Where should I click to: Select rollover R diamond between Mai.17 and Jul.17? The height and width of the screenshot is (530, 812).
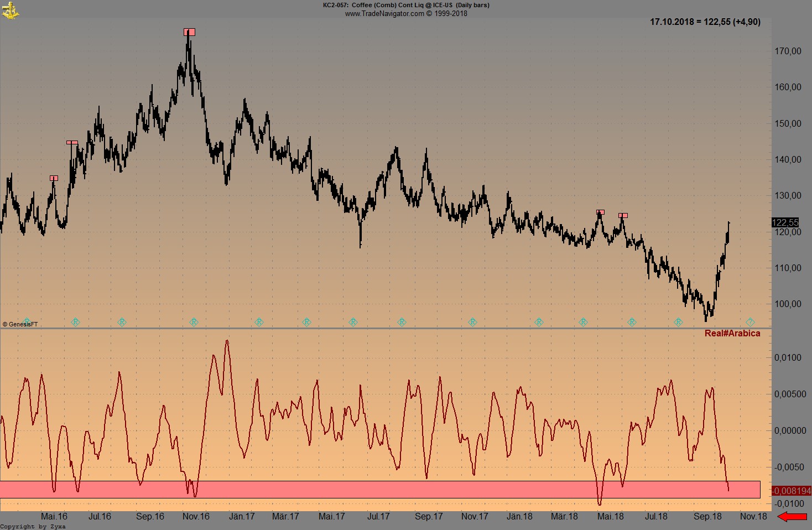pos(353,322)
